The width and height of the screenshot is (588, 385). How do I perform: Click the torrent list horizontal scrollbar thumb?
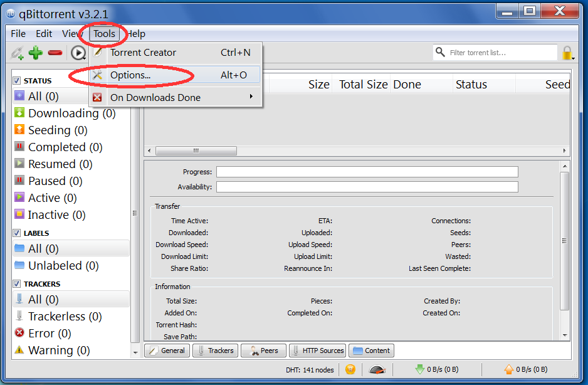pos(196,151)
